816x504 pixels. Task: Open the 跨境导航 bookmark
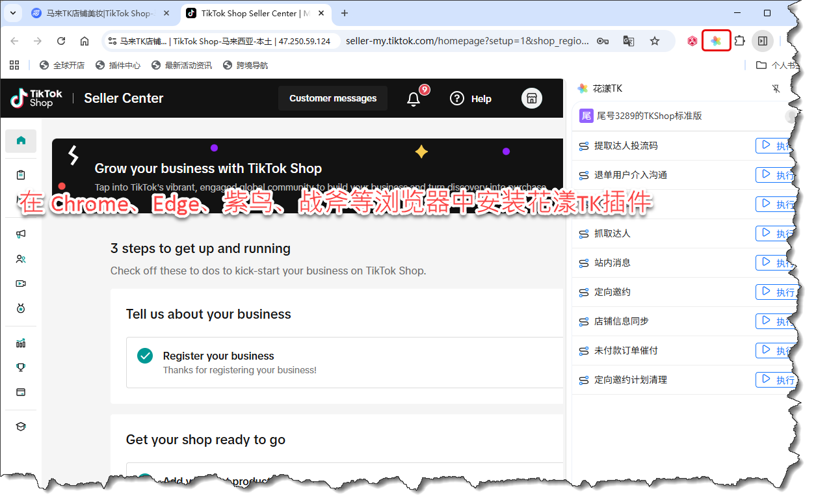(x=245, y=65)
